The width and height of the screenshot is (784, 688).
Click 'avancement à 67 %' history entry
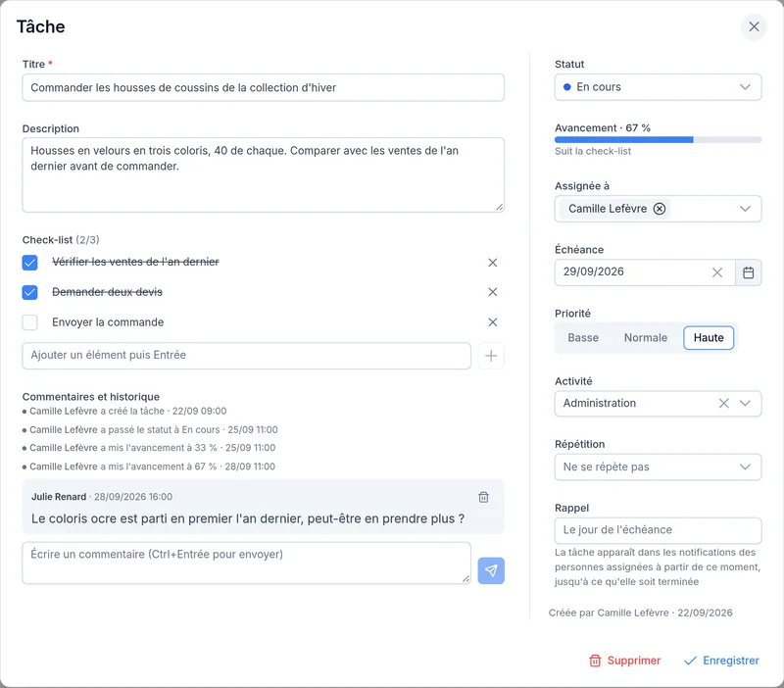tap(149, 467)
